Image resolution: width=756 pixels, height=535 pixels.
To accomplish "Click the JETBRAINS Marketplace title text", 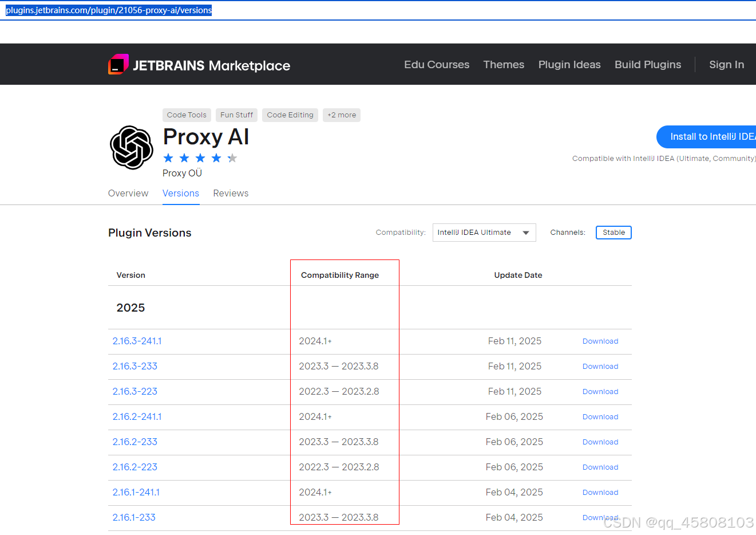I will 211,65.
